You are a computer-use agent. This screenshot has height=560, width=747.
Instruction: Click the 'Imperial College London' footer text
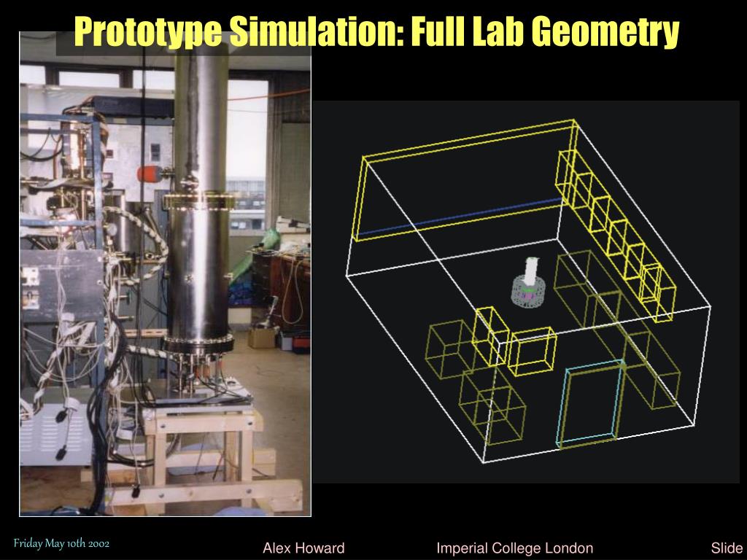tap(514, 548)
